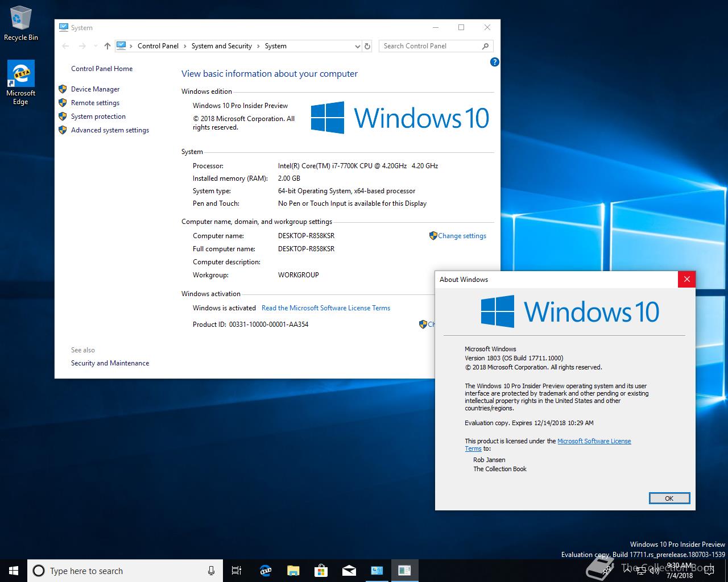Select the computer name DESKTOP-R858KSR value

click(306, 236)
